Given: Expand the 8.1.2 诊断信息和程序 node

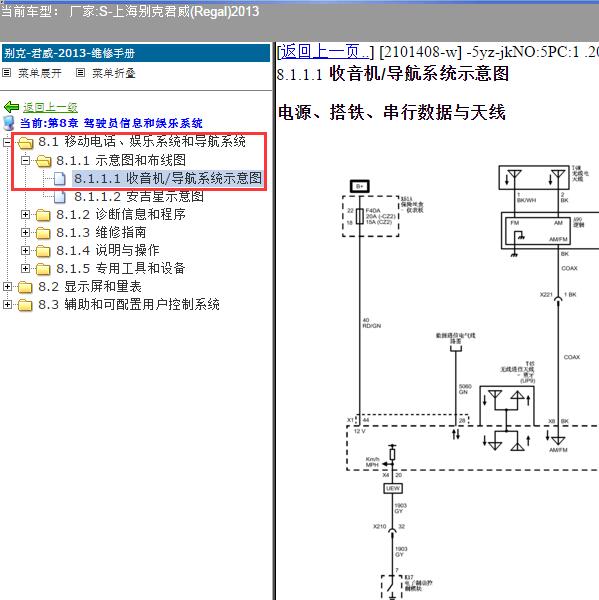Looking at the screenshot, I should pos(25,214).
